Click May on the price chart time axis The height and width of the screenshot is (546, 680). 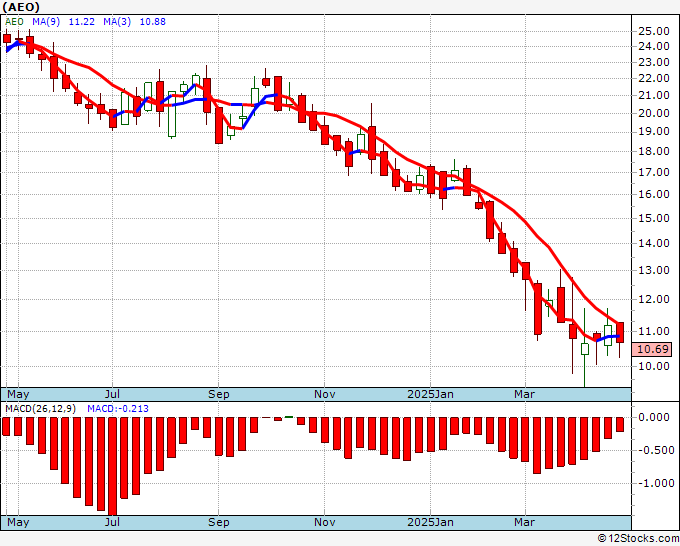click(x=18, y=394)
